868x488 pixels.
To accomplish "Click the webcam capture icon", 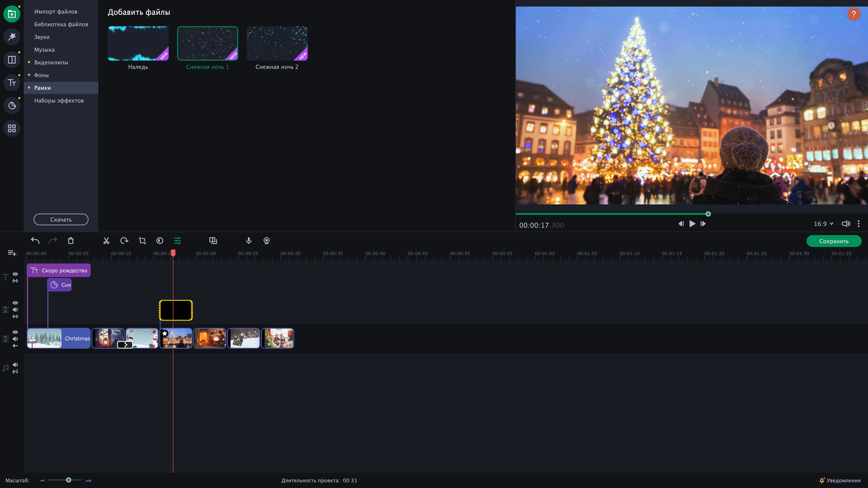I will point(267,241).
